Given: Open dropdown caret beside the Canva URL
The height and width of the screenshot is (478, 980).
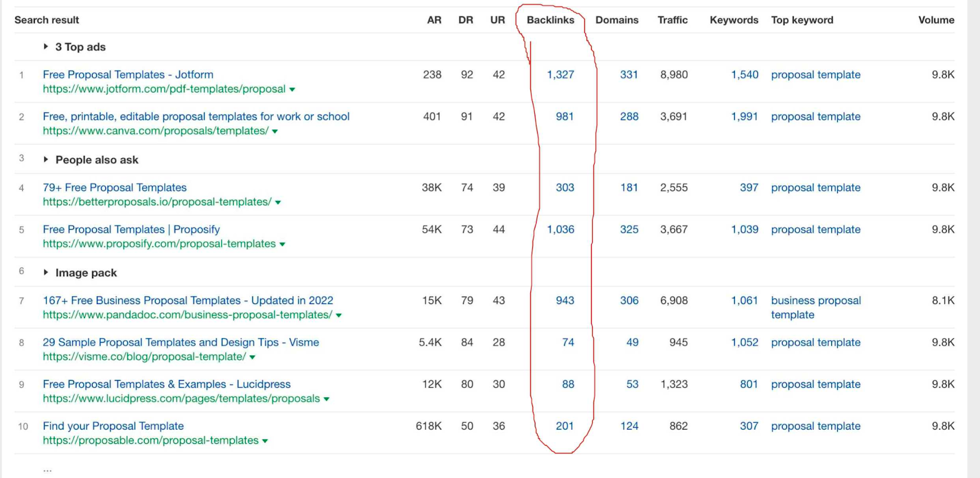Looking at the screenshot, I should [275, 131].
